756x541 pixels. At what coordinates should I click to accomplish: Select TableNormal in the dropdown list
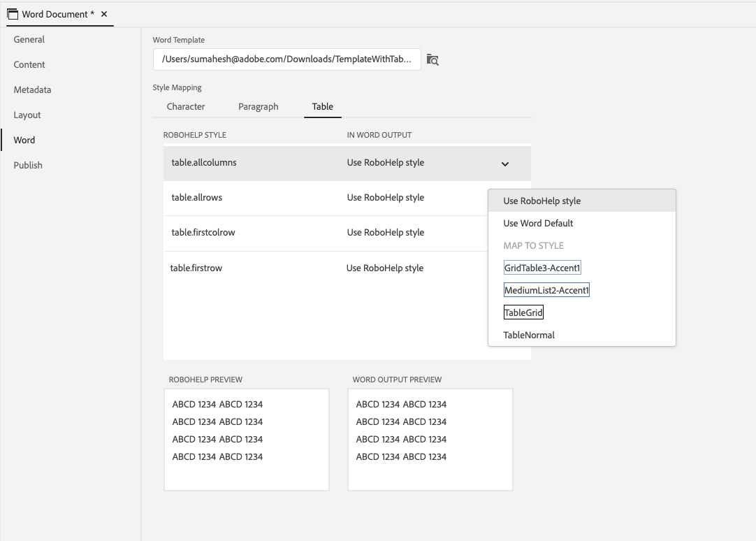pos(529,336)
